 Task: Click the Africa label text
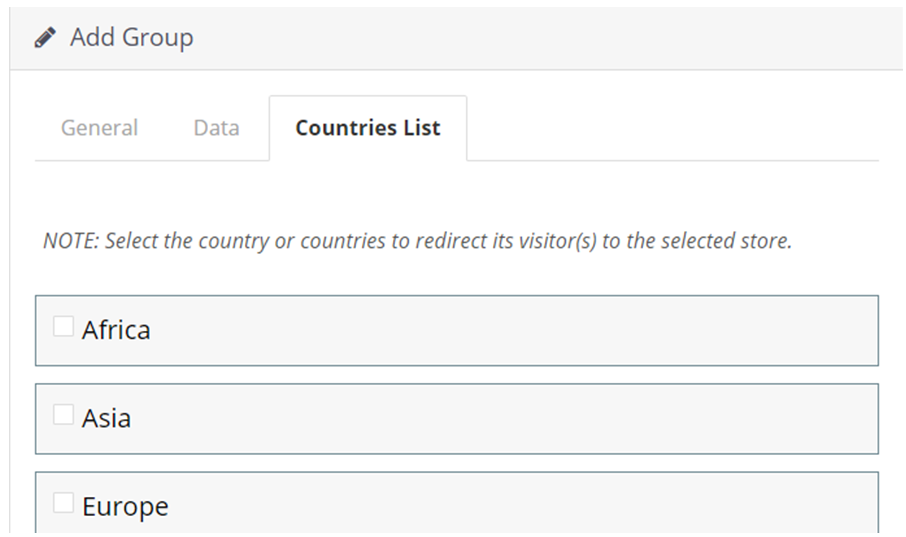click(x=116, y=330)
